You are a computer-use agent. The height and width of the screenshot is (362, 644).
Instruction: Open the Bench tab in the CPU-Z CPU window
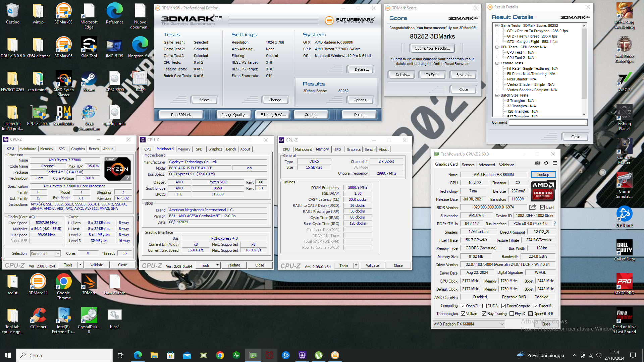point(94,149)
